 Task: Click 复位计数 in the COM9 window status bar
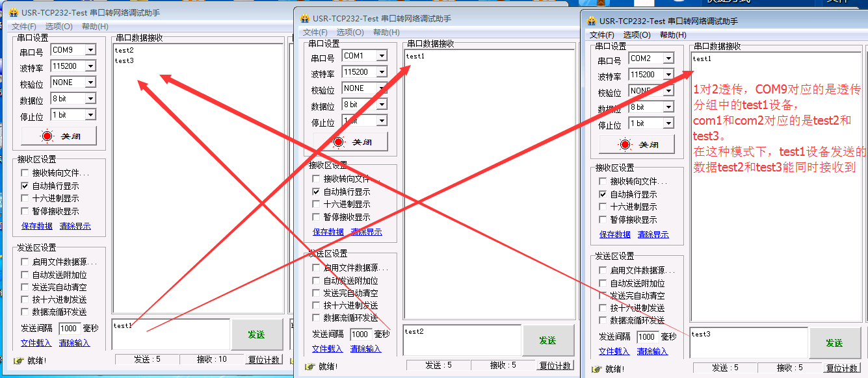coord(264,360)
